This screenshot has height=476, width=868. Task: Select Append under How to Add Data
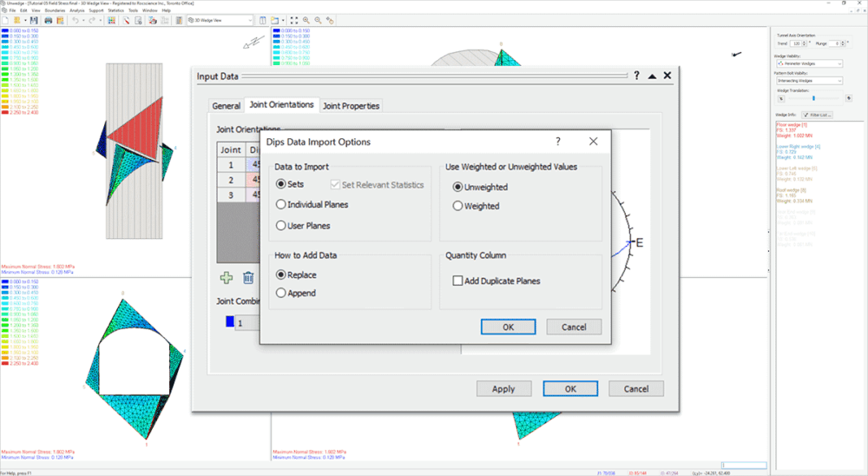(x=280, y=294)
